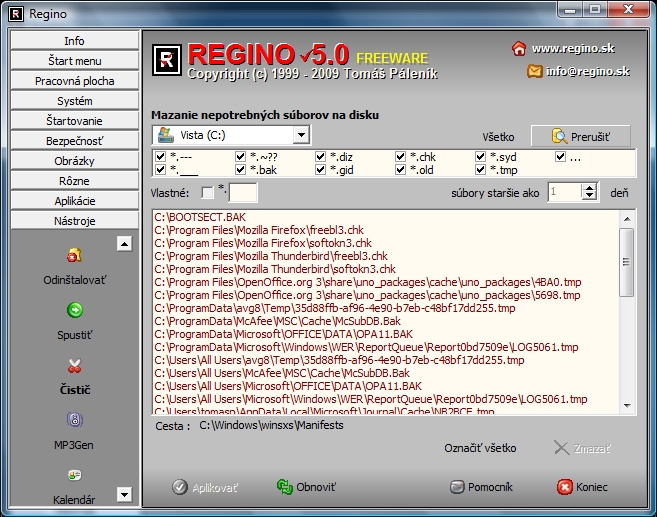Toggle the *.syd checkbox

[480, 157]
